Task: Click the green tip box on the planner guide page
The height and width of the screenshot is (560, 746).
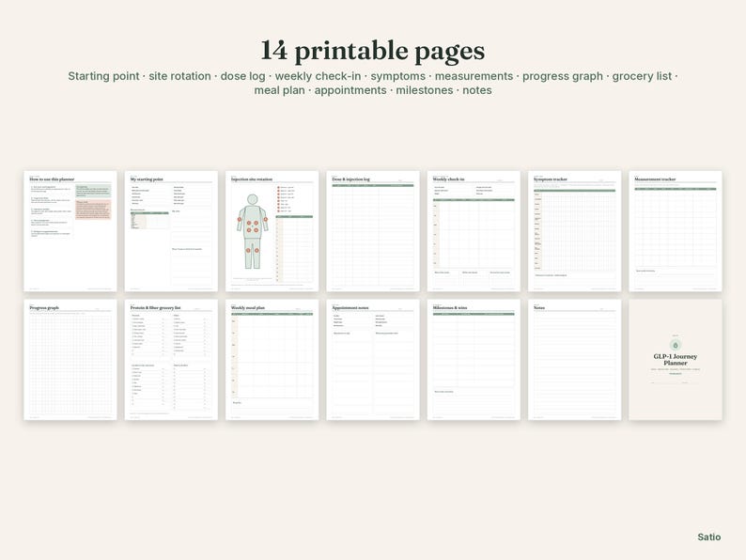Action: pos(93,191)
